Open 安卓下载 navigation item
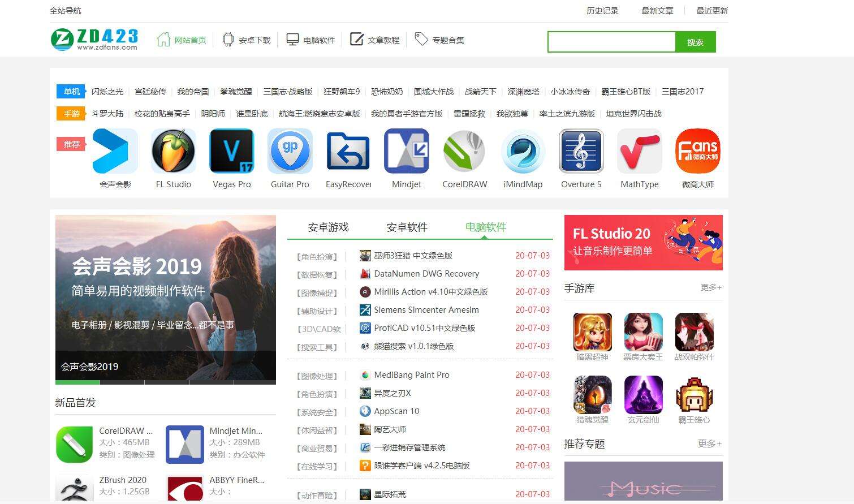Viewport: 854px width, 504px height. 247,40
